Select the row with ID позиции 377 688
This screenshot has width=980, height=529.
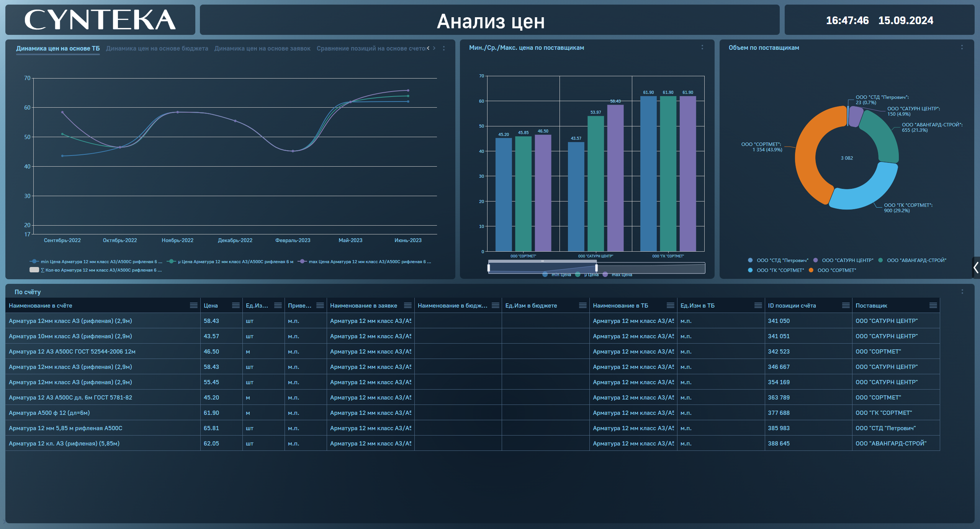click(x=778, y=413)
